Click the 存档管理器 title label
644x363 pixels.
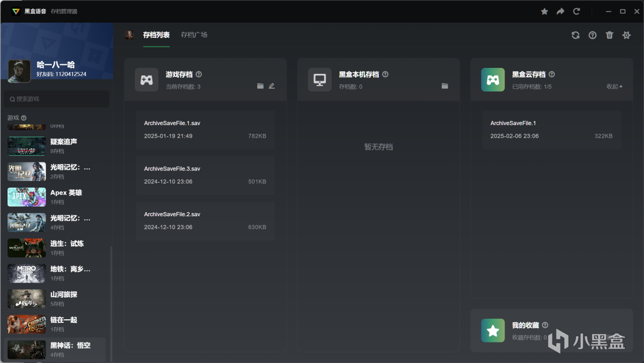(x=64, y=12)
